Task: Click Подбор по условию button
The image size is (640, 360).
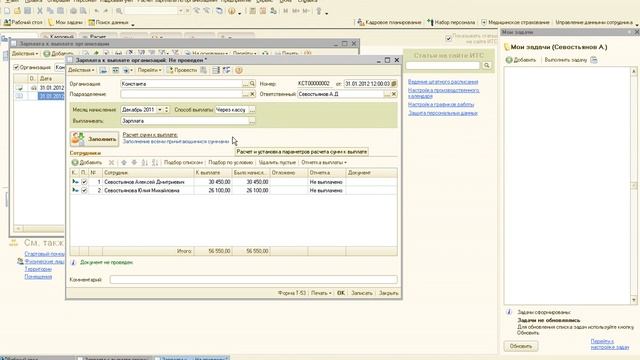Action: point(231,162)
